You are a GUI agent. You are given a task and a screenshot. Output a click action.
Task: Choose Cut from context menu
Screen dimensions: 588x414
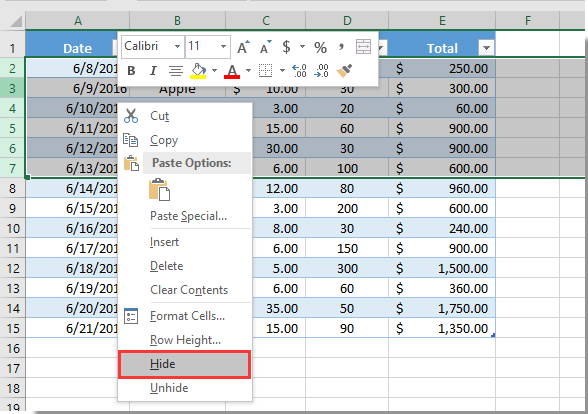[184, 116]
